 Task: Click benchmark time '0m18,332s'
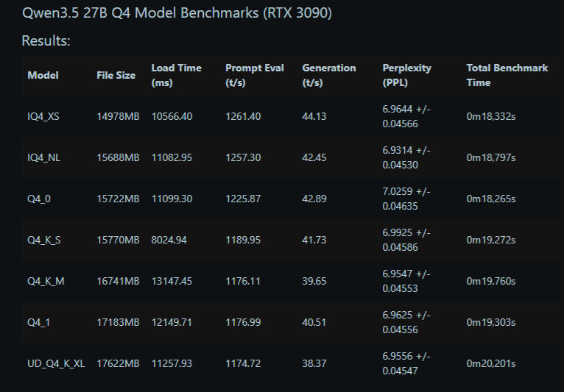490,116
